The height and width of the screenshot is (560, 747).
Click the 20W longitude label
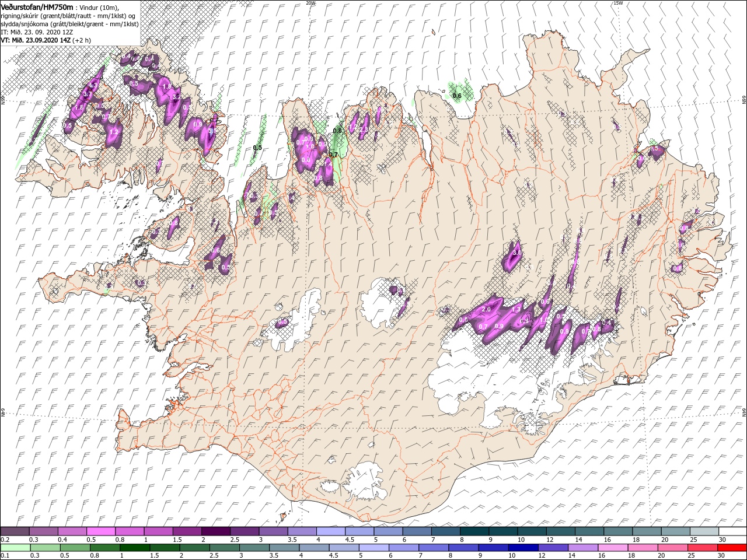click(310, 3)
